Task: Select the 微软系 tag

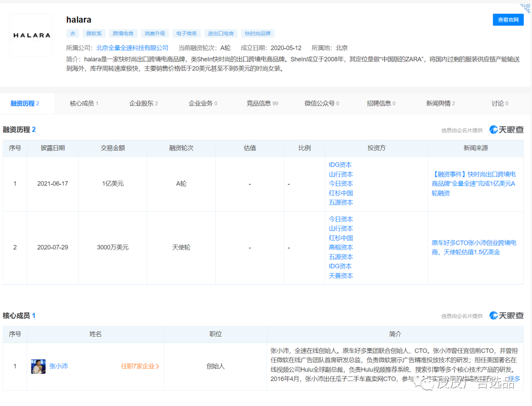Action: pos(94,33)
